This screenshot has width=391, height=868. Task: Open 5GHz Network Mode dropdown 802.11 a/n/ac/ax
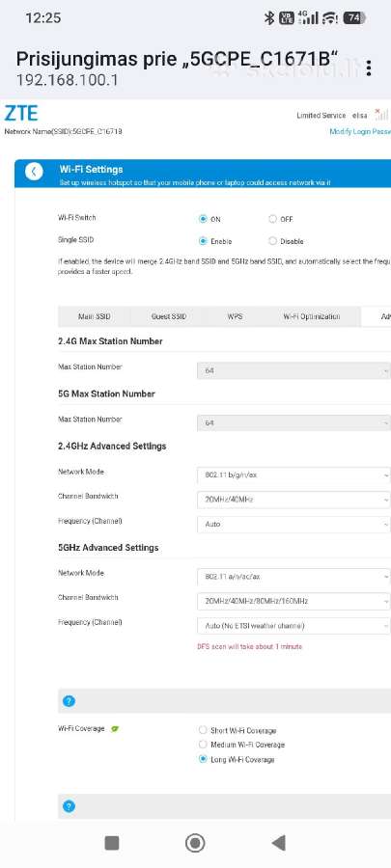(x=294, y=577)
